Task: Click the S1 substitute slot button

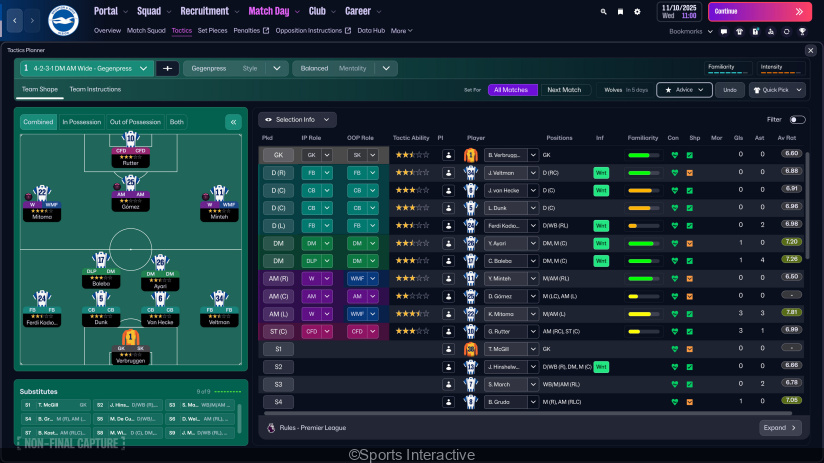Action: coord(278,349)
